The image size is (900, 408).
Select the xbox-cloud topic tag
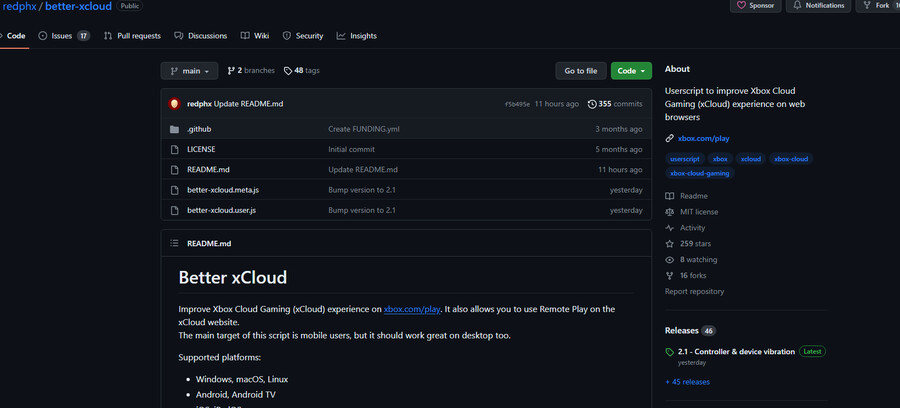791,159
